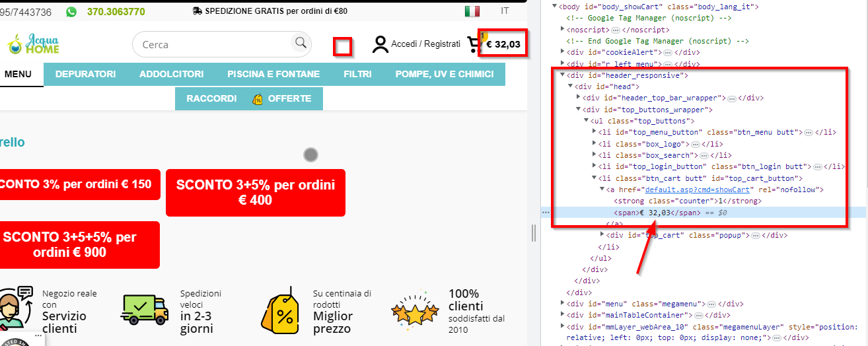
Task: Open FILTRI menu item
Action: coord(357,74)
